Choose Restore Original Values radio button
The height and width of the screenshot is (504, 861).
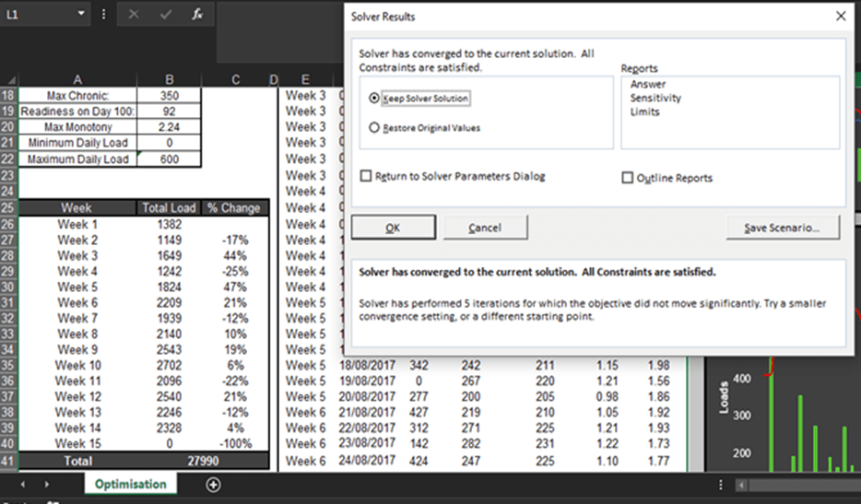[x=374, y=128]
